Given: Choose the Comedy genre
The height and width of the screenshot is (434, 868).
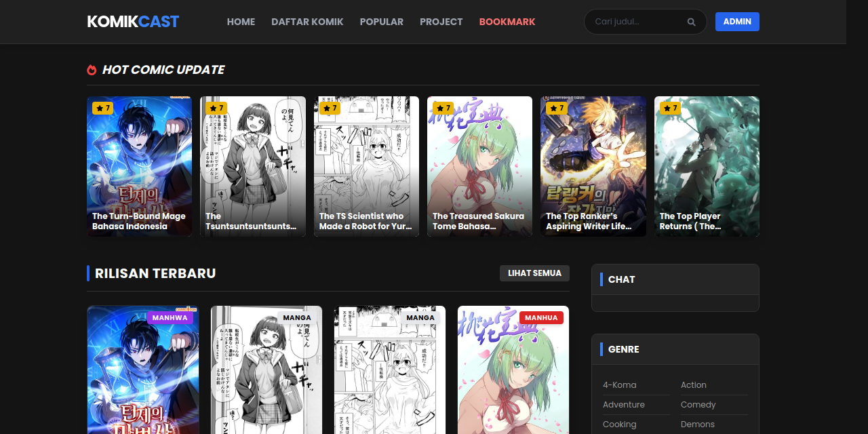Looking at the screenshot, I should [698, 404].
